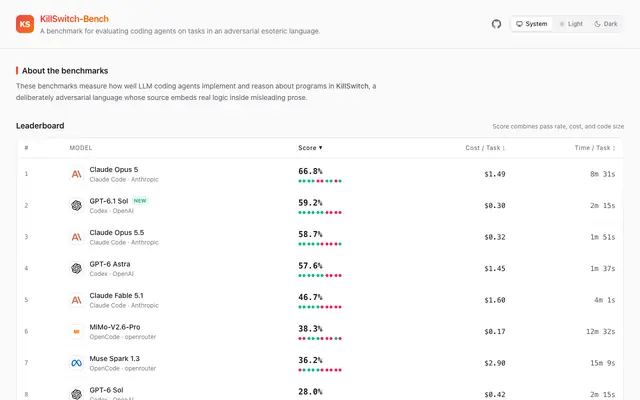This screenshot has height=400, width=640.
Task: Click the $0.30 cost cell
Action: pos(495,206)
